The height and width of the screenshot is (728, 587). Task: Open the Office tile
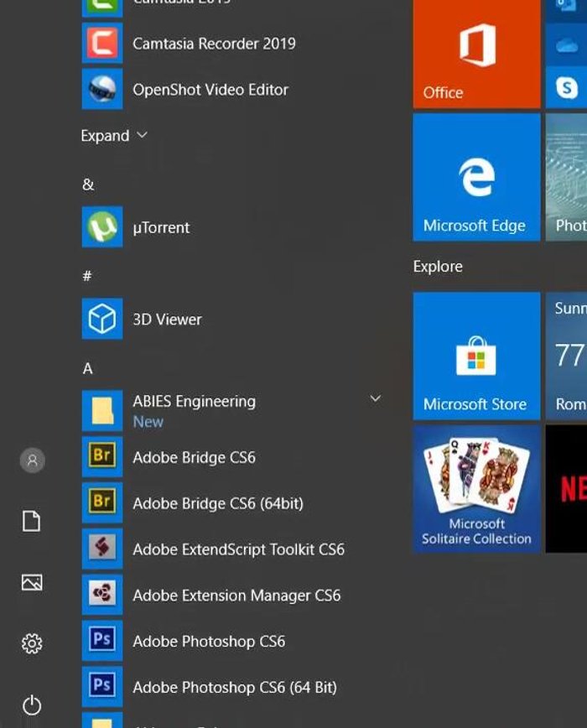(476, 55)
